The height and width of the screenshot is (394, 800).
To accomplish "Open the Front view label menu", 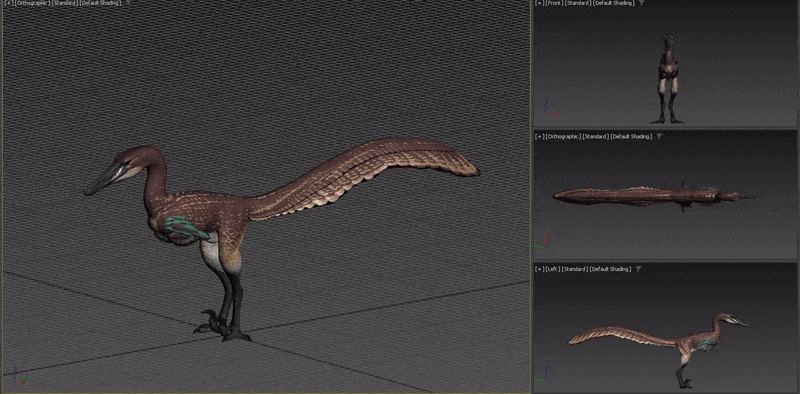I will point(554,3).
